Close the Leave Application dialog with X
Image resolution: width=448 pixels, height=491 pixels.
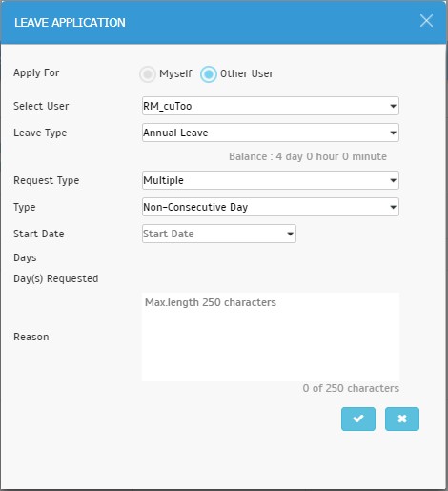pos(426,21)
